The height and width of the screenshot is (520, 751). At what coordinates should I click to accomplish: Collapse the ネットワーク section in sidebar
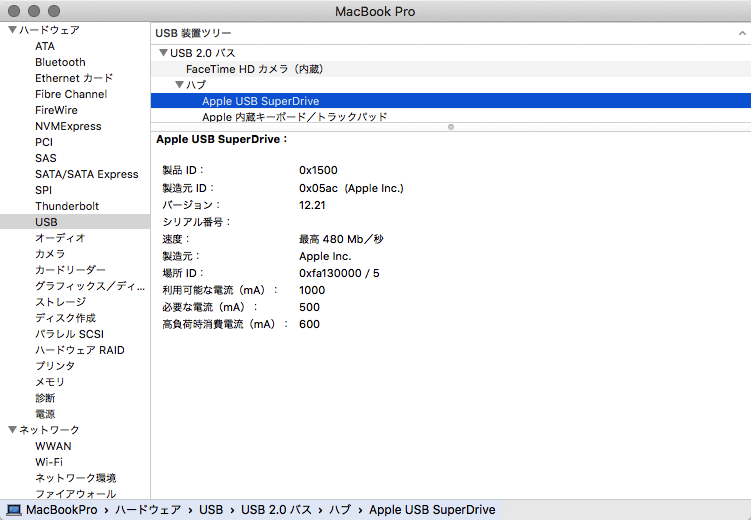pyautogui.click(x=13, y=430)
